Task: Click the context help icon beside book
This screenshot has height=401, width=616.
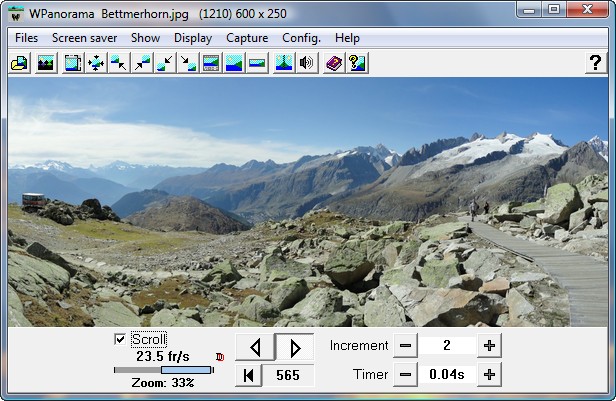Action: coord(357,63)
